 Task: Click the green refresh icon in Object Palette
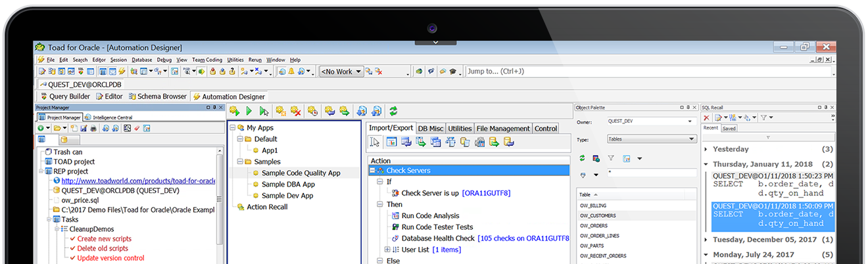(582, 158)
